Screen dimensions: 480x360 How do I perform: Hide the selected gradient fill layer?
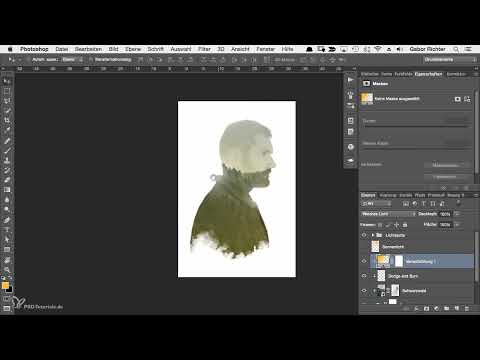pyautogui.click(x=364, y=261)
